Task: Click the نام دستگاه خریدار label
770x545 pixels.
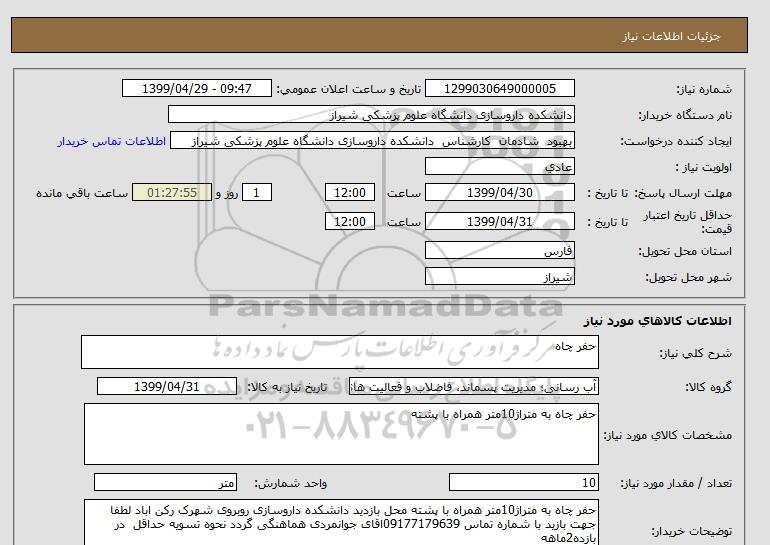Action: 685,115
